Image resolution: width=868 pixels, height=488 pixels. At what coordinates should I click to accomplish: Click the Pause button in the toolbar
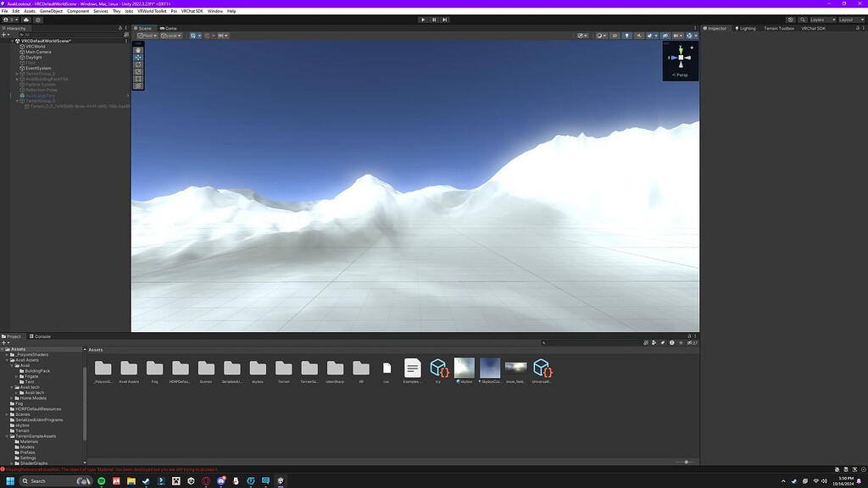433,19
